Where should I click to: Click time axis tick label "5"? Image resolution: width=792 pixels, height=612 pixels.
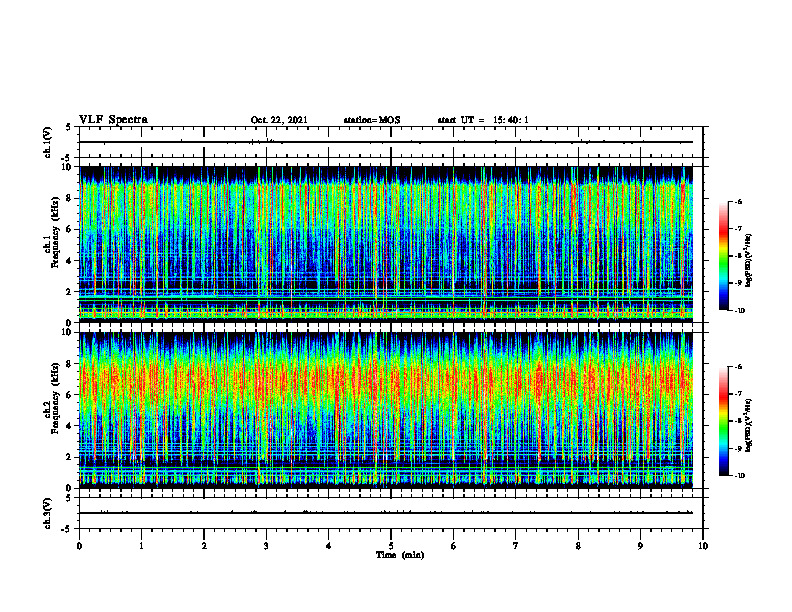391,546
